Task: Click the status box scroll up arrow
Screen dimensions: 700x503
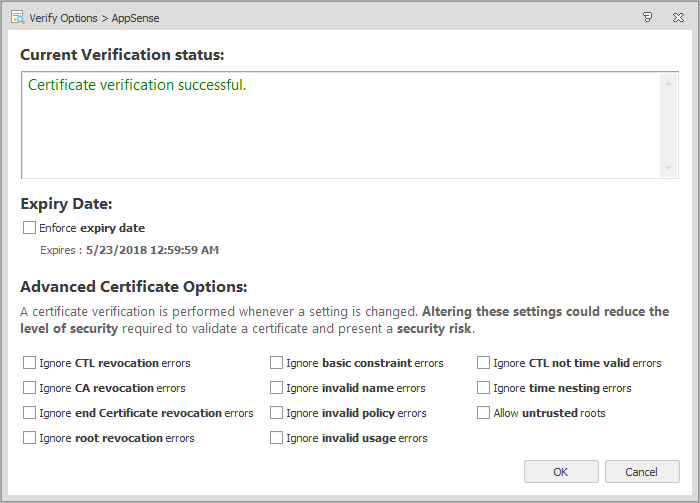Action: pyautogui.click(x=669, y=83)
